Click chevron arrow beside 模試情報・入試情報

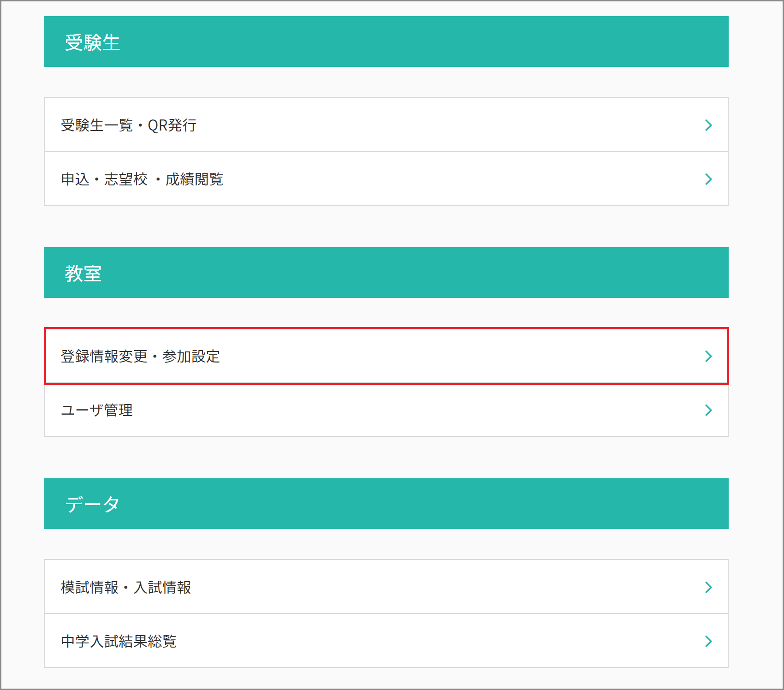coord(708,587)
